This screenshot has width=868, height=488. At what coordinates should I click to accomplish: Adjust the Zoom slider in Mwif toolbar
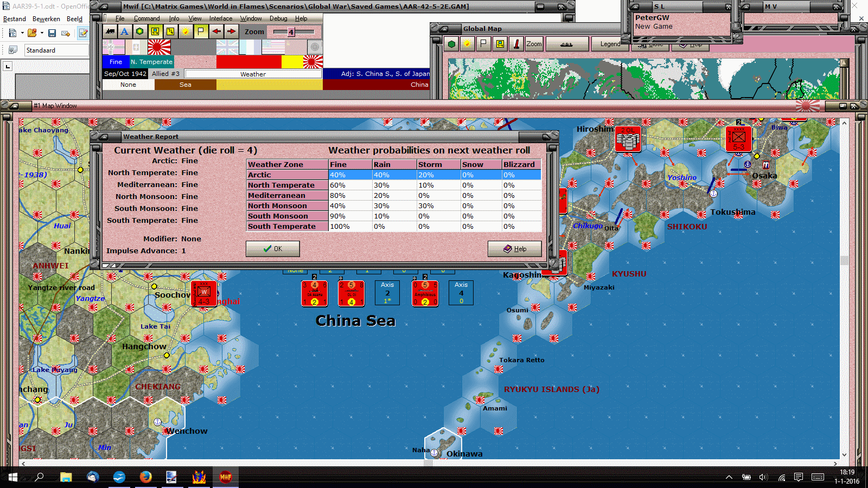[293, 32]
